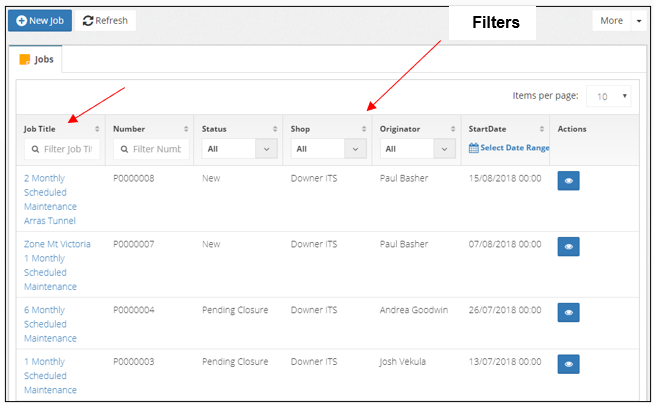Viewport: 654px width, 405px height.
Task: Sort the Number column with its sort arrows
Action: pyautogui.click(x=186, y=129)
